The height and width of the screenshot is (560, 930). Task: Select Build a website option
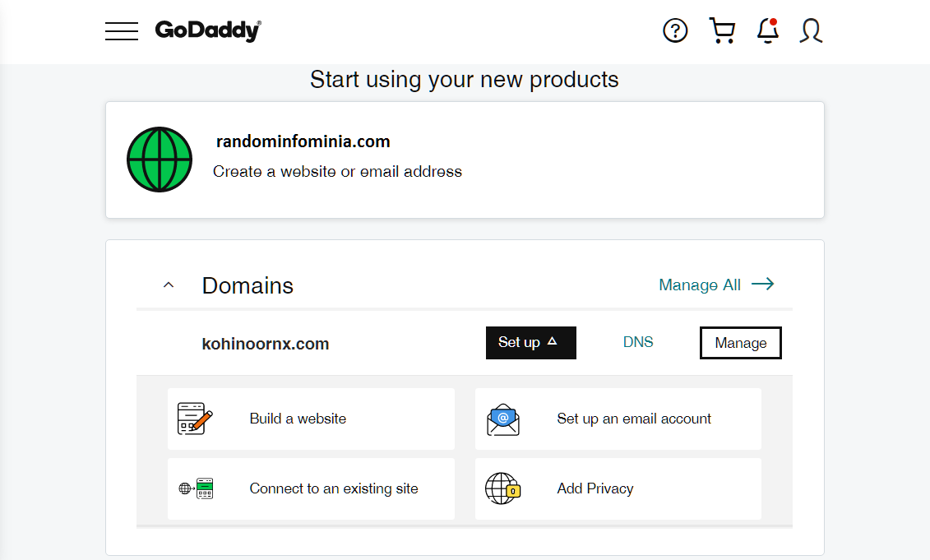click(x=311, y=419)
